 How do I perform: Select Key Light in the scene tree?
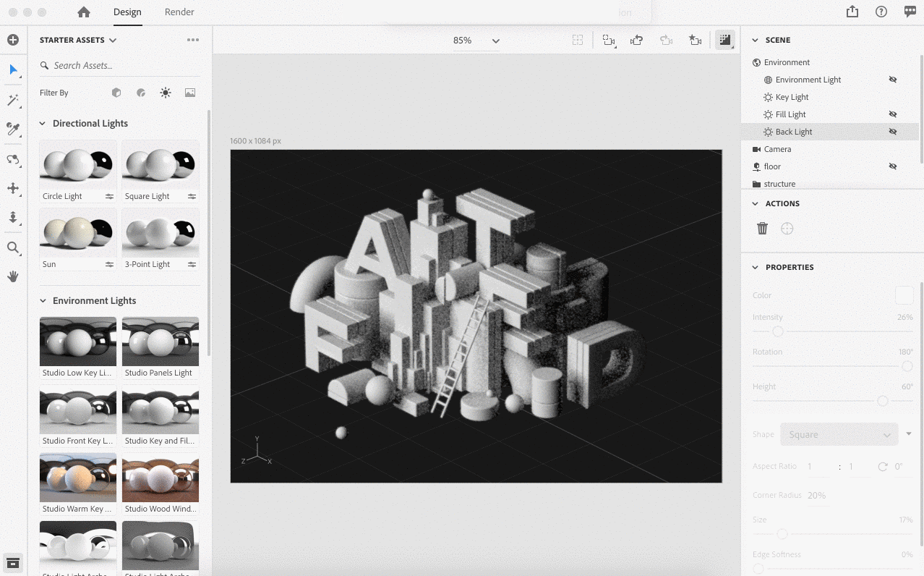(x=792, y=97)
